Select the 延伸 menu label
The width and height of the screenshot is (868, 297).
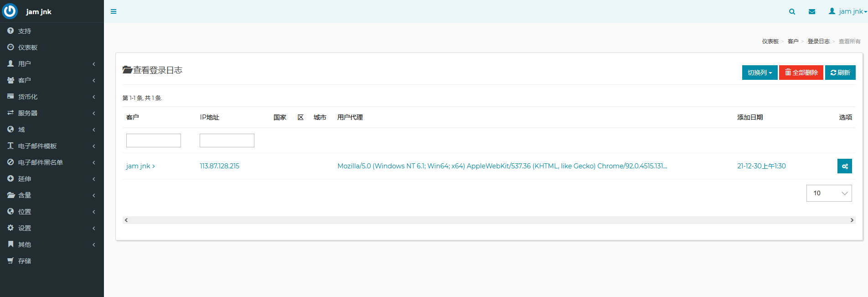click(x=25, y=179)
